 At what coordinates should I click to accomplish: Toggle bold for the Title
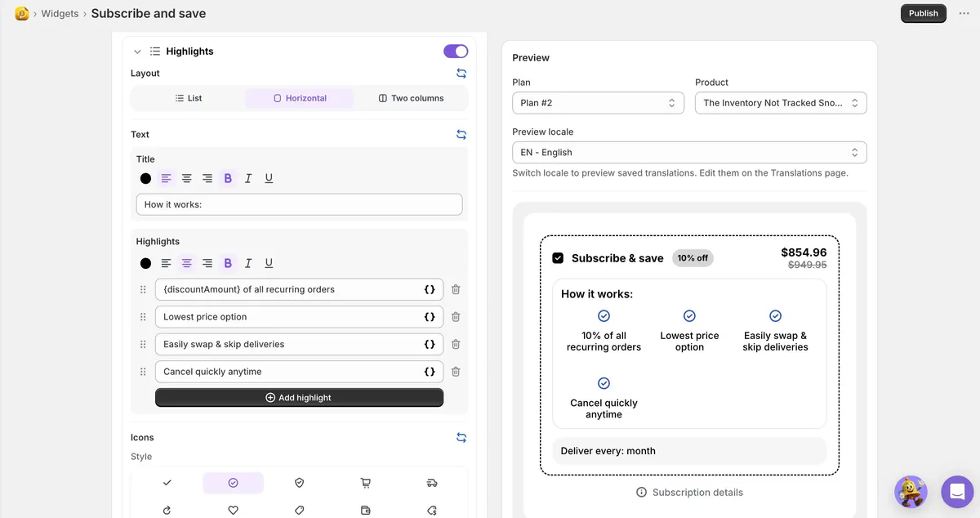[228, 178]
